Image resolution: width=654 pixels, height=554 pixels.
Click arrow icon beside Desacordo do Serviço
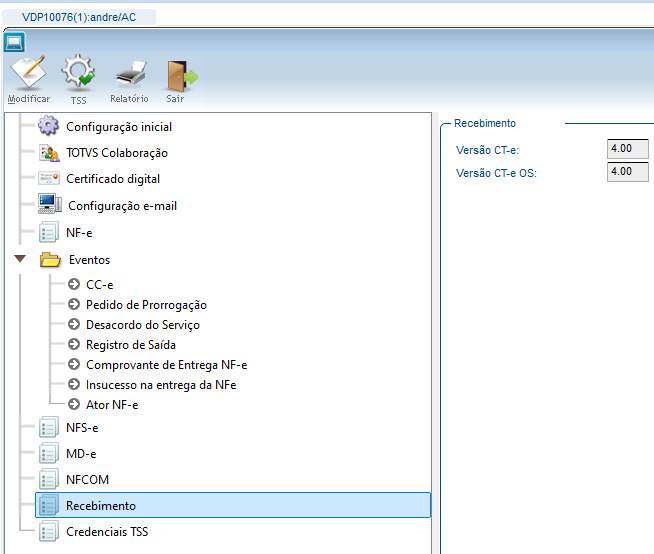click(74, 324)
